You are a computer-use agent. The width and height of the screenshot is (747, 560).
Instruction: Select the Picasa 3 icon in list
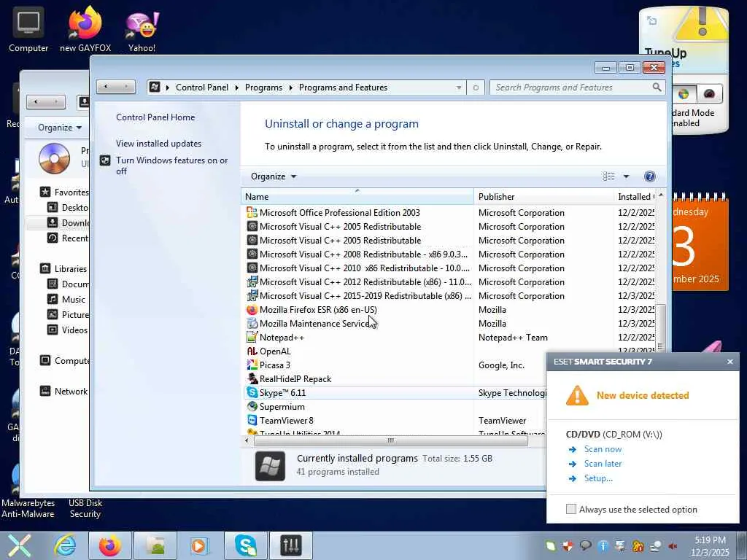[252, 365]
